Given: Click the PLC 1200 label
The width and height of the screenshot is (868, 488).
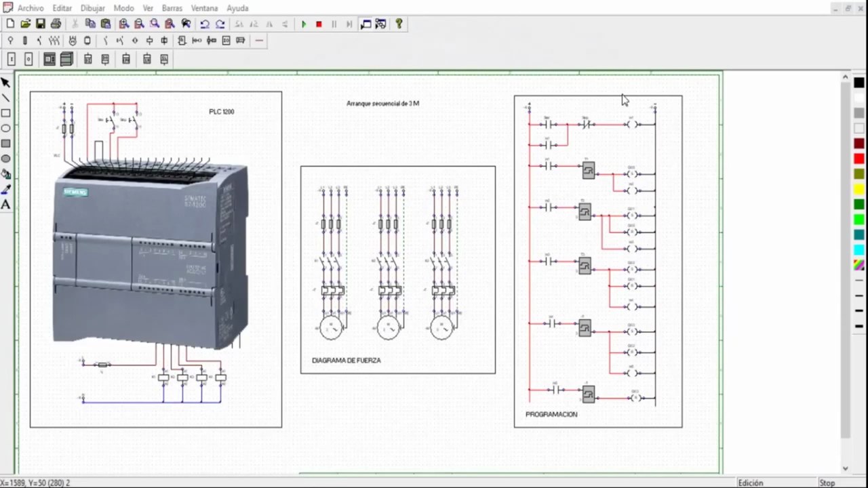Looking at the screenshot, I should [x=222, y=112].
